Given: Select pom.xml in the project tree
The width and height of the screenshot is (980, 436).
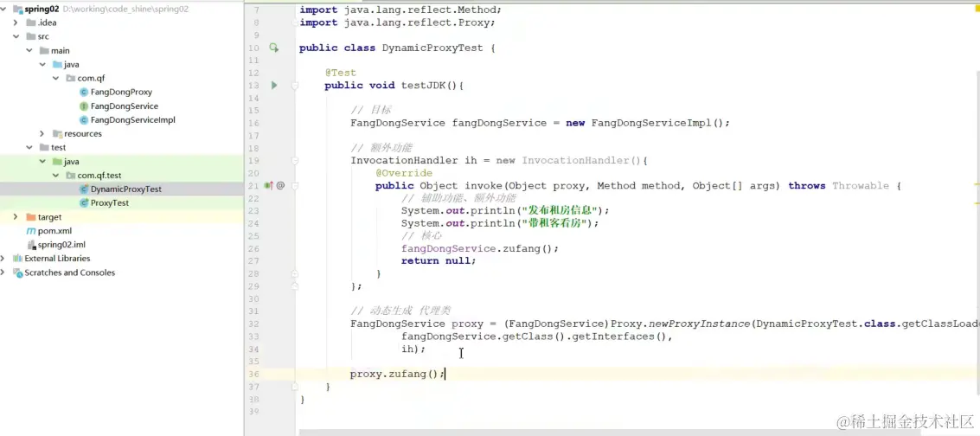Looking at the screenshot, I should [121, 230].
